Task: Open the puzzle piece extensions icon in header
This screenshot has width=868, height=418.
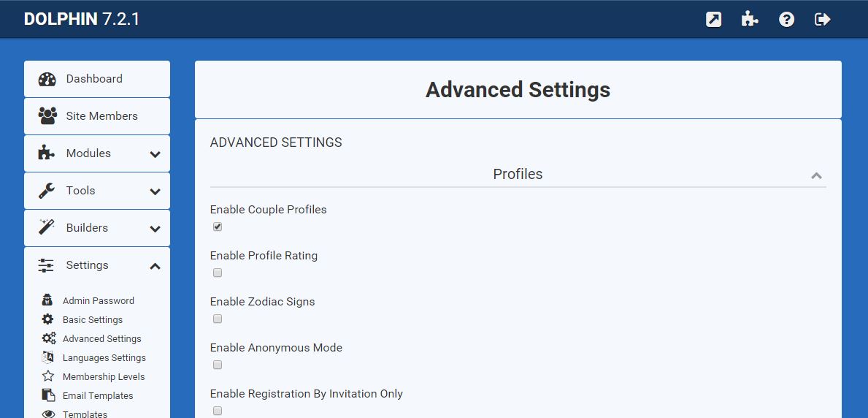Action: pos(750,20)
